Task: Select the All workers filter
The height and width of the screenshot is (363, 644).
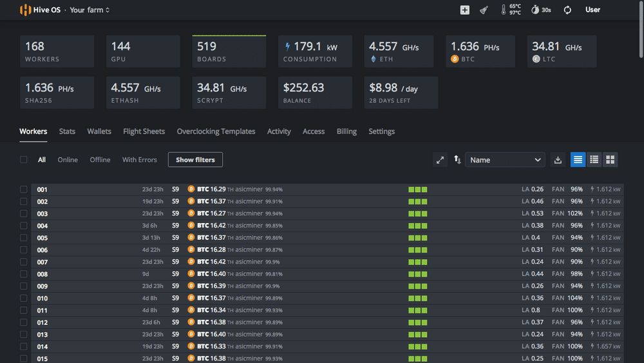Action: coord(42,159)
